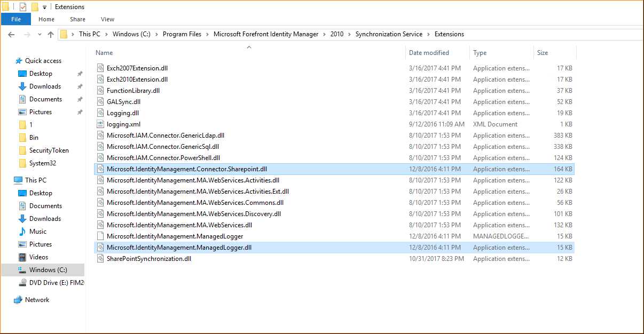The image size is (644, 334).
Task: Click the SecurityToken folder icon
Action: [22, 150]
